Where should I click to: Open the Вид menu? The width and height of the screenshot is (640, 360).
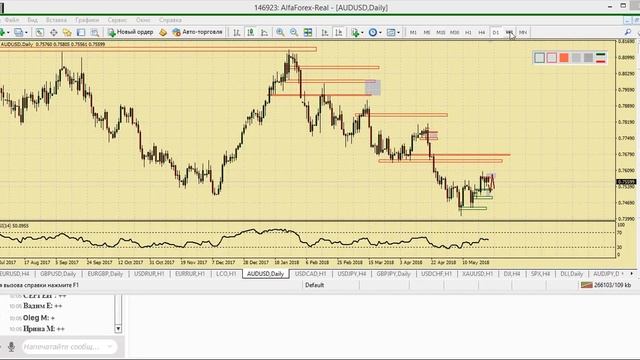[33, 20]
